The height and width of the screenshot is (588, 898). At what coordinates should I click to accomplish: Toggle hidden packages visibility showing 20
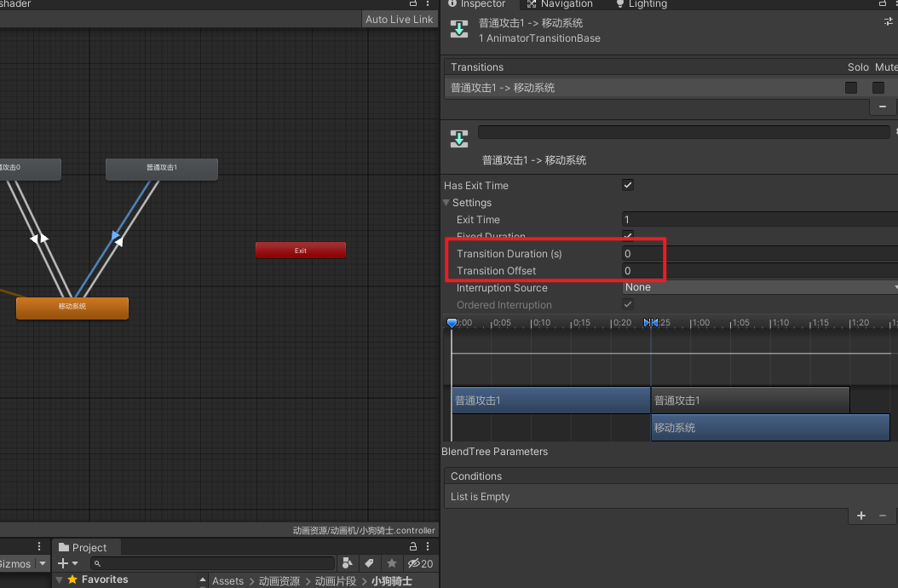(420, 563)
